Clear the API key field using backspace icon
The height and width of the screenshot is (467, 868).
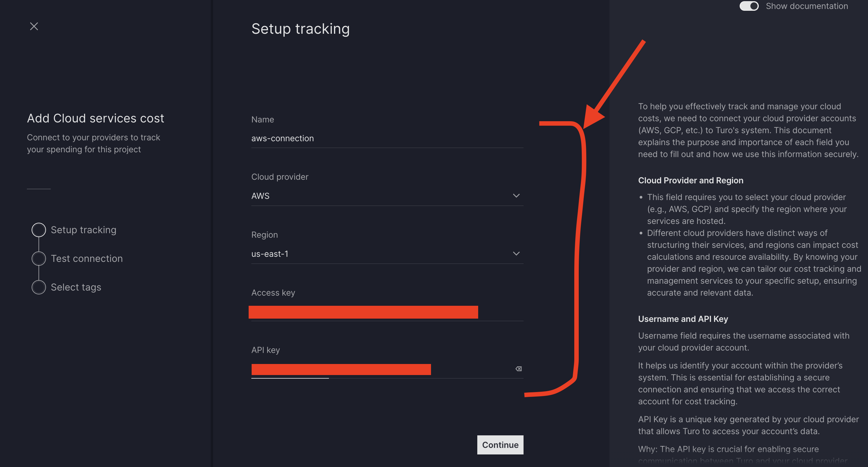pos(518,368)
